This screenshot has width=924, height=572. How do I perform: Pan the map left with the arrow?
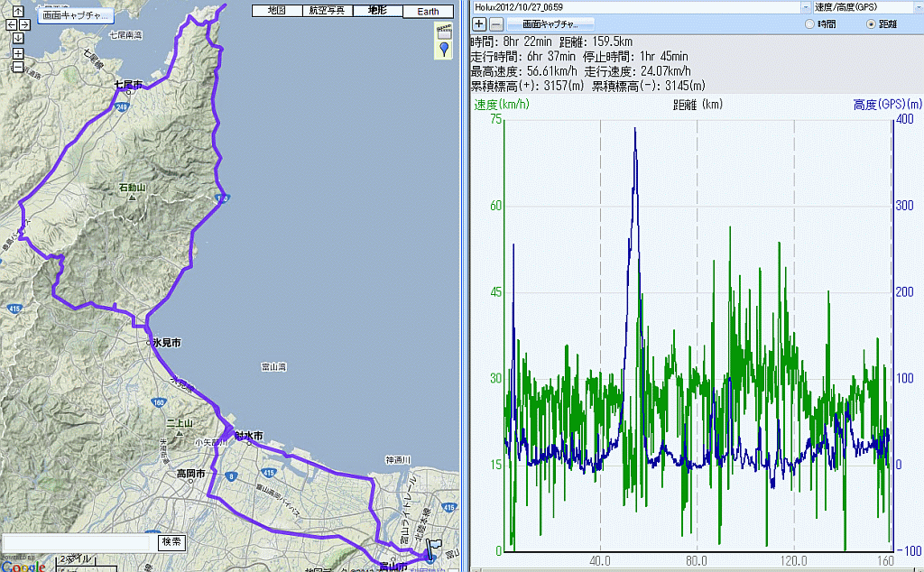click(x=11, y=25)
